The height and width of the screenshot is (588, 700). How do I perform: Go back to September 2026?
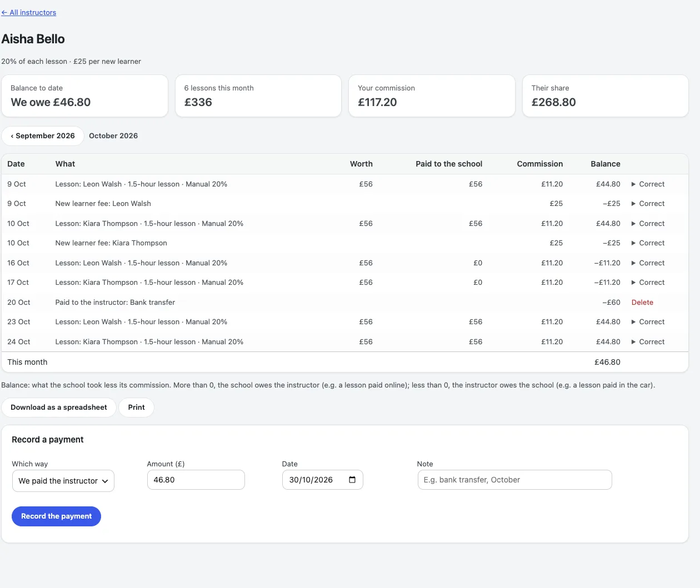click(x=43, y=136)
